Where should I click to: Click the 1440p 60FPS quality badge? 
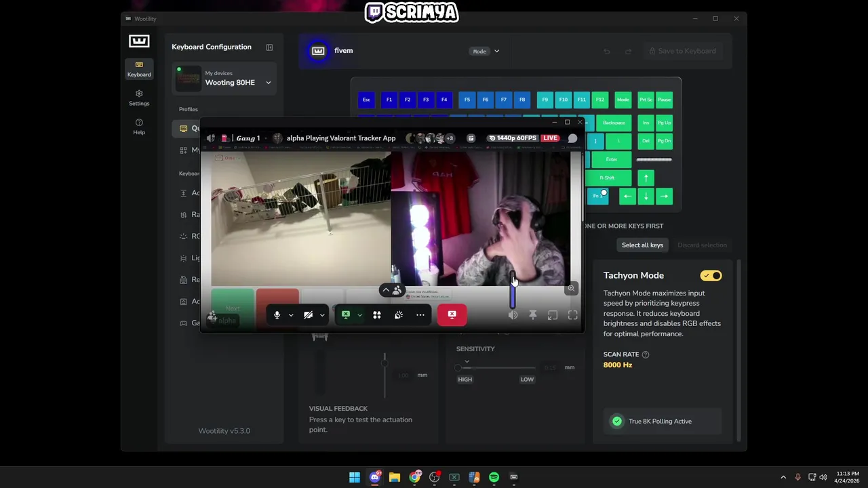pos(514,138)
